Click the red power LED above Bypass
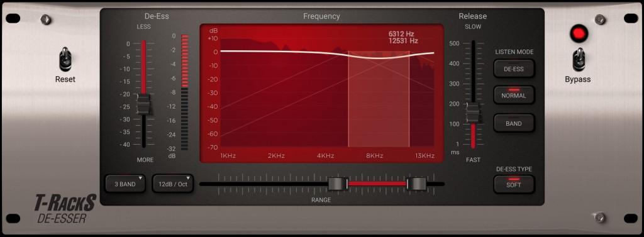 579,34
